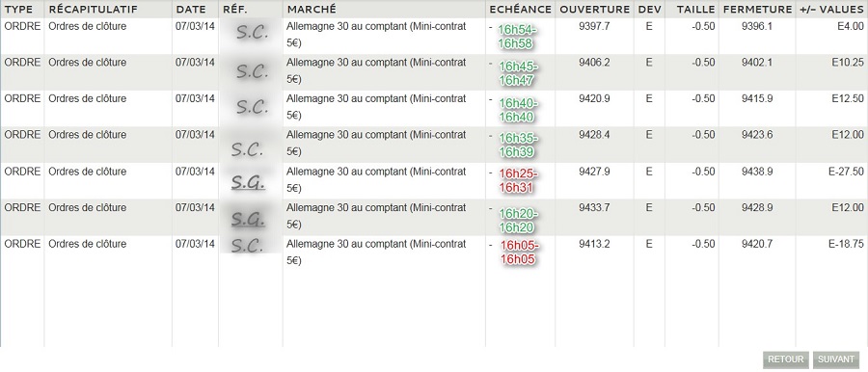Click the S.C. reference in the 9406.2 row
Screen dimensions: 868x372
point(253,70)
